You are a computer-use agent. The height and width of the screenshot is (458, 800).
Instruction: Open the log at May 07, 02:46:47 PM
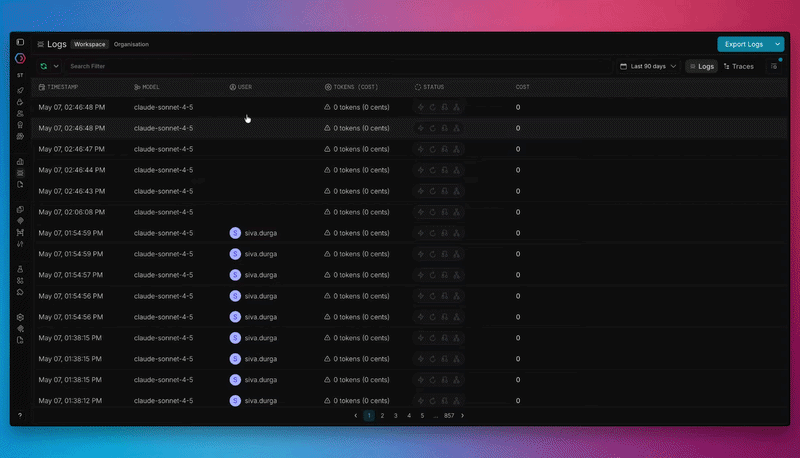pyautogui.click(x=409, y=149)
